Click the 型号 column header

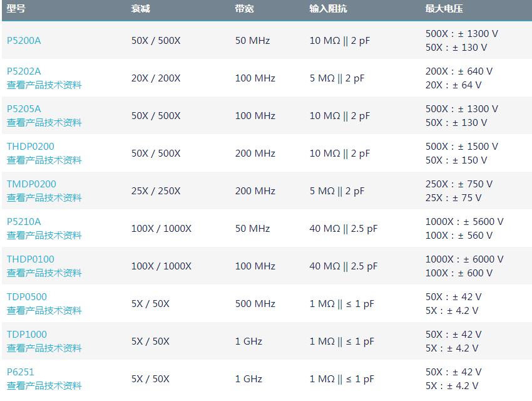(16, 9)
